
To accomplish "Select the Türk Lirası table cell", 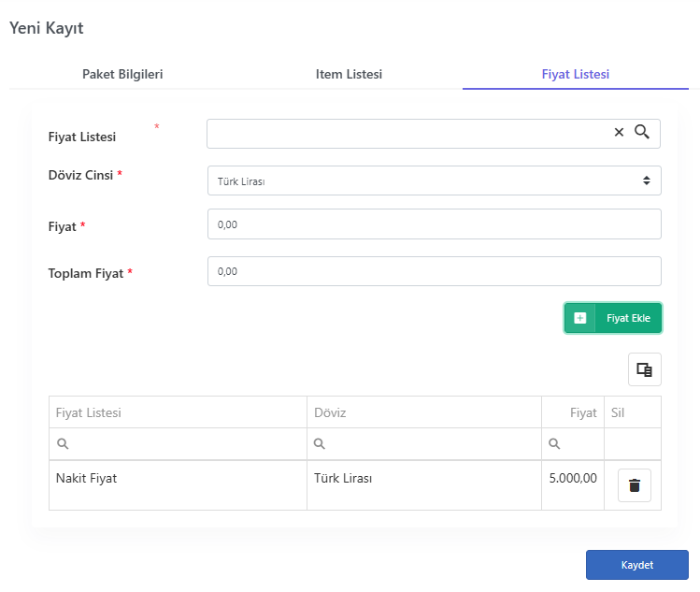I will tap(424, 485).
